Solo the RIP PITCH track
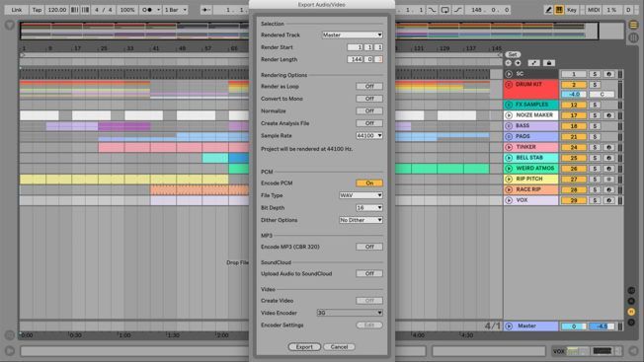The image size is (644, 362). [x=595, y=180]
